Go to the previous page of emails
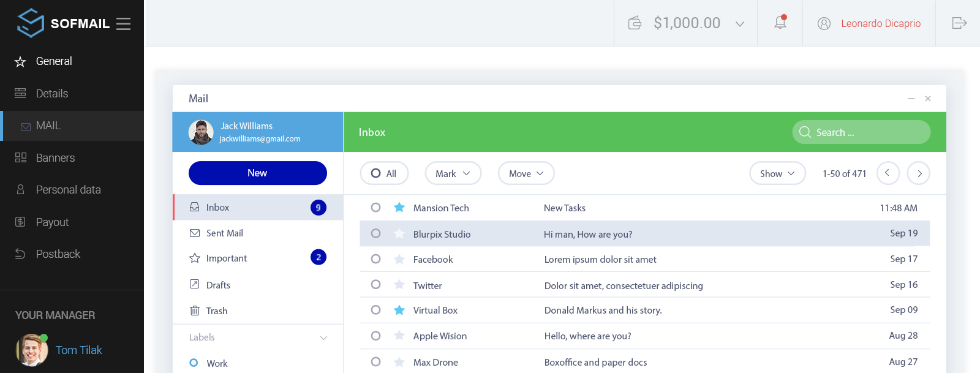Screen dimensions: 980x373 pos(888,173)
